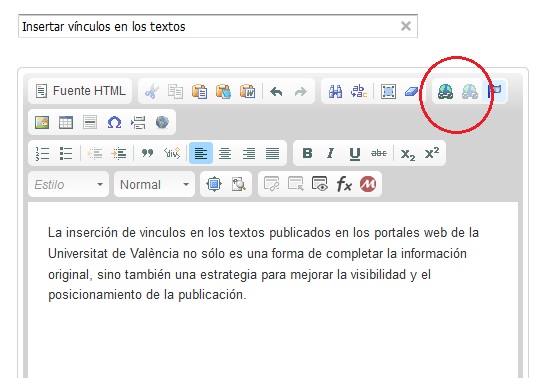This screenshot has height=378, width=540.
Task: Click the Cut scissors icon
Action: 152,92
